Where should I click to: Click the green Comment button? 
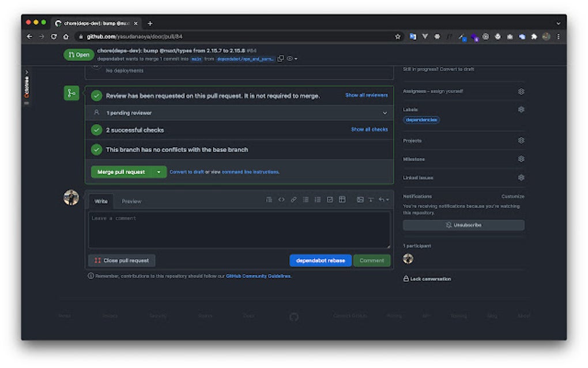(372, 260)
